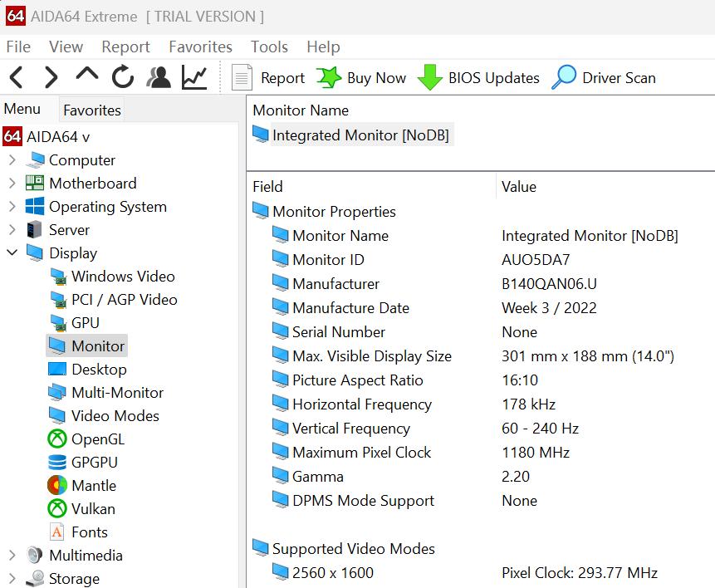Select GPU under Display
Viewport: 715px width, 588px height.
(x=85, y=323)
